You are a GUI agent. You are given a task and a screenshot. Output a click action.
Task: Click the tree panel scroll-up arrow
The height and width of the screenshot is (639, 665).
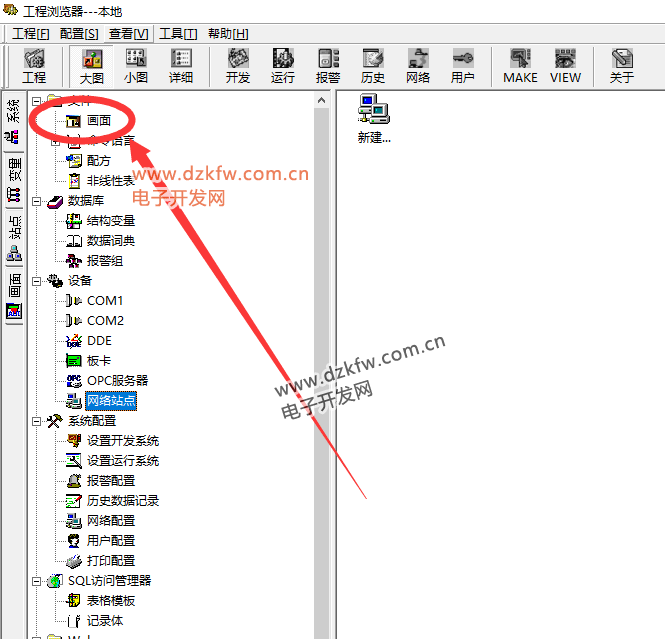(x=322, y=100)
